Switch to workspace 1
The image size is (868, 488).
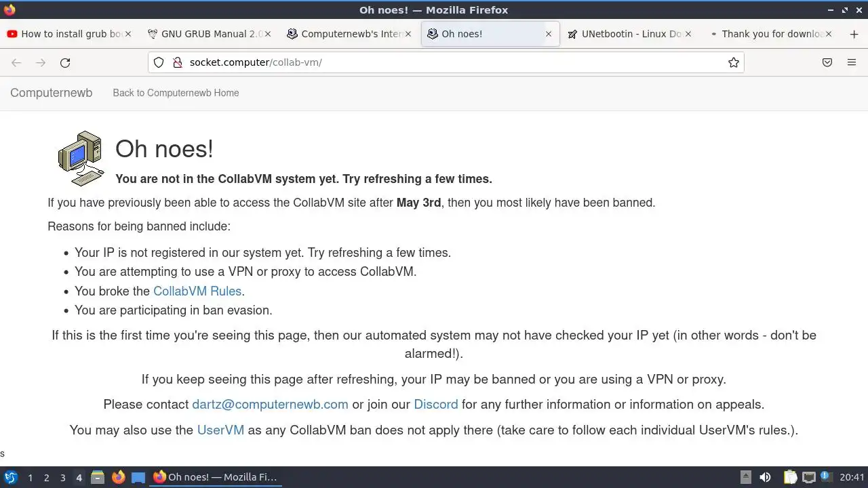(30, 477)
